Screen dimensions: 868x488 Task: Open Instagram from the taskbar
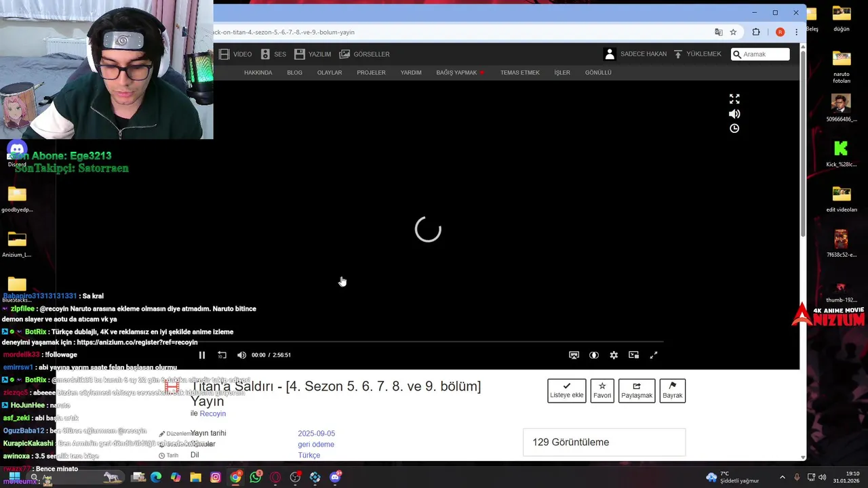[x=215, y=477]
